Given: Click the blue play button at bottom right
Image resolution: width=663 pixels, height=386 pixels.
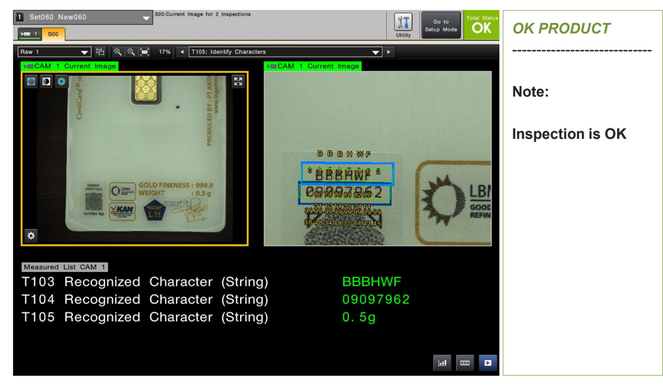Looking at the screenshot, I should tap(488, 363).
